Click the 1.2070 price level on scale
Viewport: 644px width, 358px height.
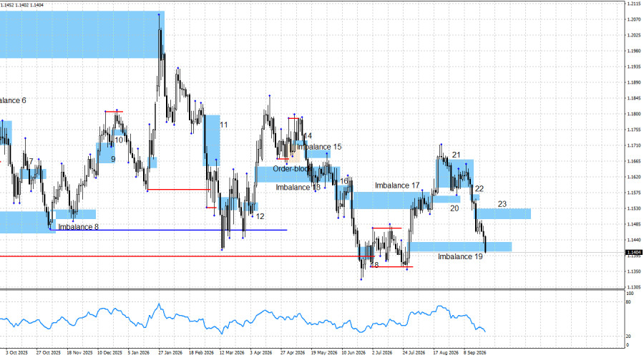coord(634,19)
